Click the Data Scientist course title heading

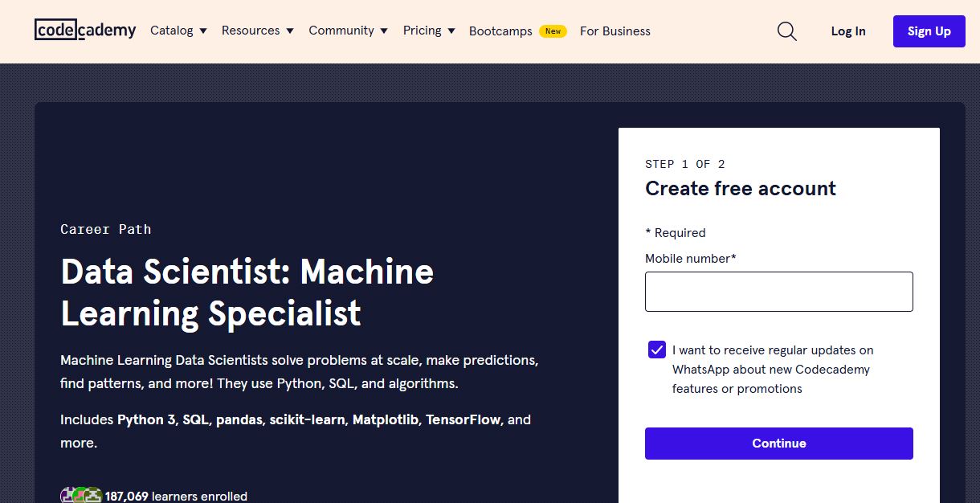point(247,292)
